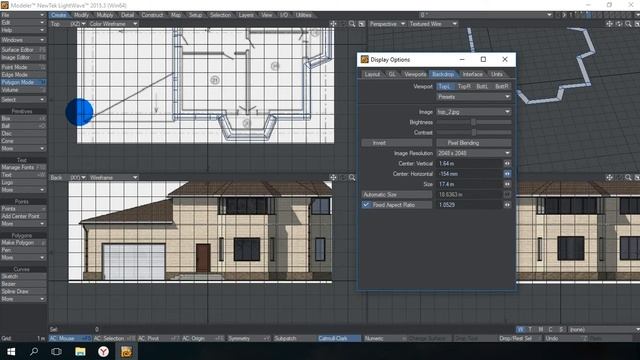640x360 pixels.
Task: Click the Size value field showing 17.4 m
Action: coord(469,184)
